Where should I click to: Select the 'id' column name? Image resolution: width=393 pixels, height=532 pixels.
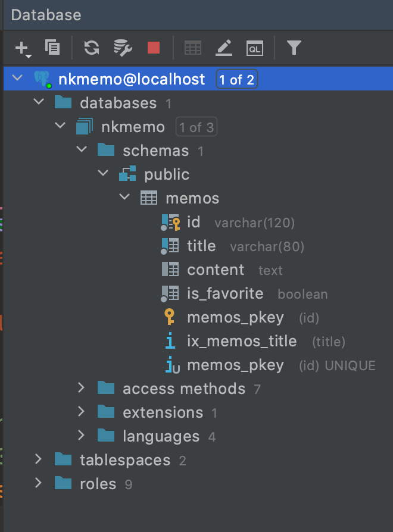[194, 222]
